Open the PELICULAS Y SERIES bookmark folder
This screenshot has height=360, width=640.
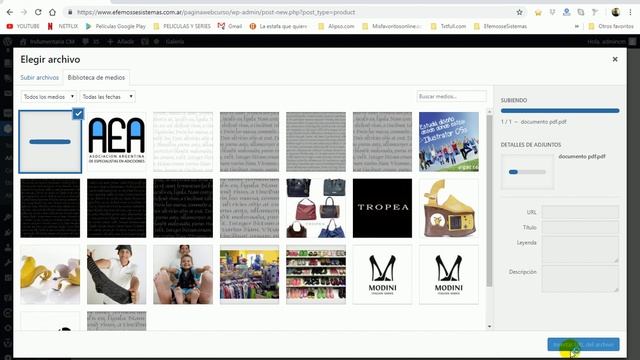coord(182,26)
